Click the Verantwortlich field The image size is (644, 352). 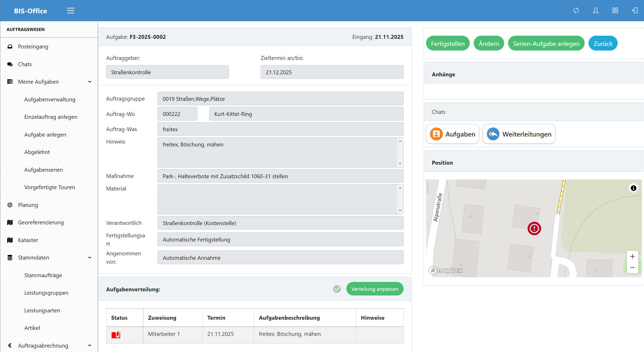280,223
